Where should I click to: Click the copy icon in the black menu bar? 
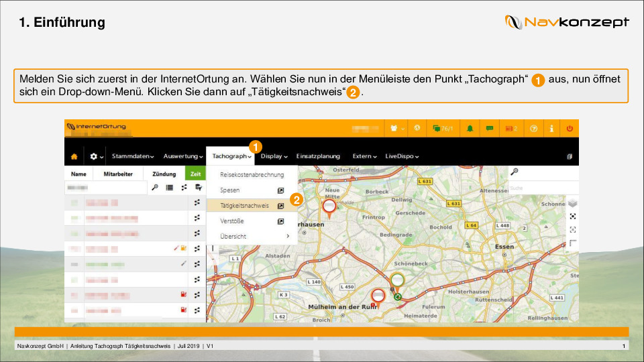(x=570, y=156)
